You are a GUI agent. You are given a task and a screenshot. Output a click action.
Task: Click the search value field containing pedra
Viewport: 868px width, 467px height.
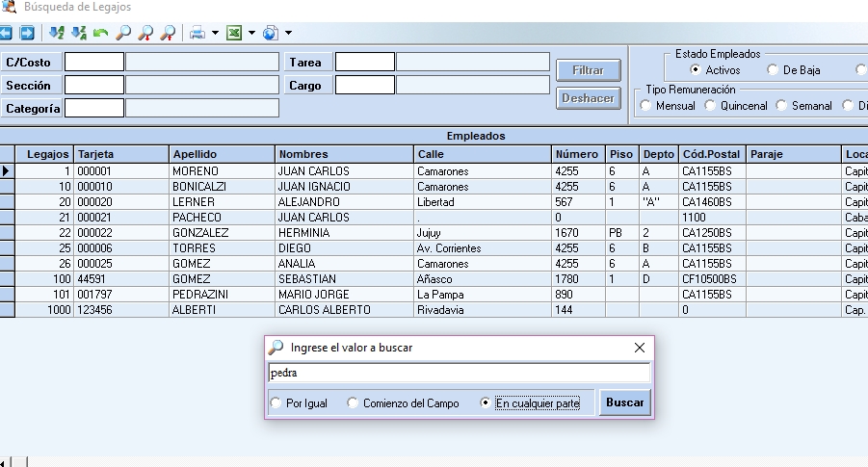[x=459, y=373]
